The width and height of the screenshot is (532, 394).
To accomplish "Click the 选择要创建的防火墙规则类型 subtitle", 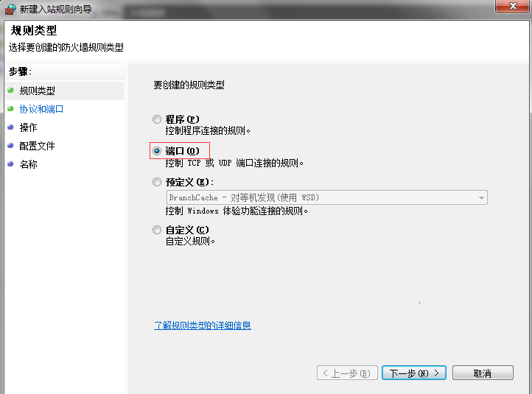I will [66, 47].
